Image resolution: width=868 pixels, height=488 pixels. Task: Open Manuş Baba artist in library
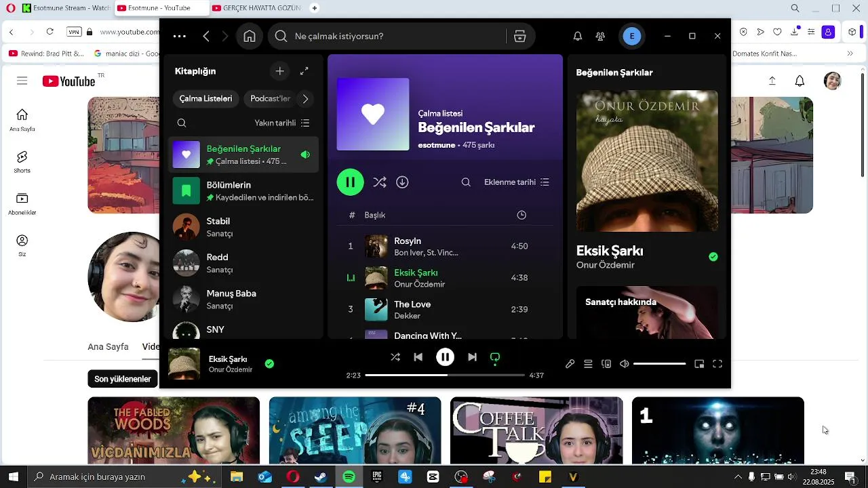click(243, 300)
